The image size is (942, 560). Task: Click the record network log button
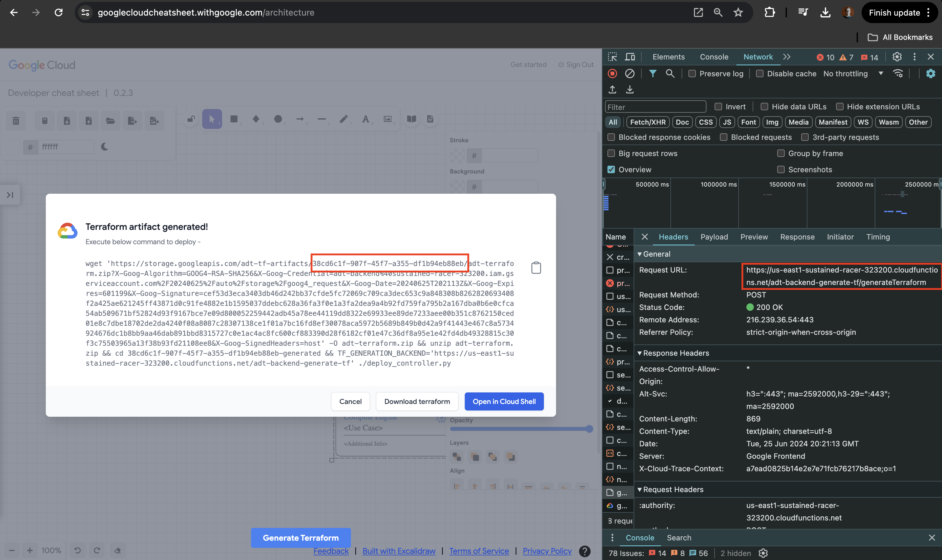[x=612, y=74]
